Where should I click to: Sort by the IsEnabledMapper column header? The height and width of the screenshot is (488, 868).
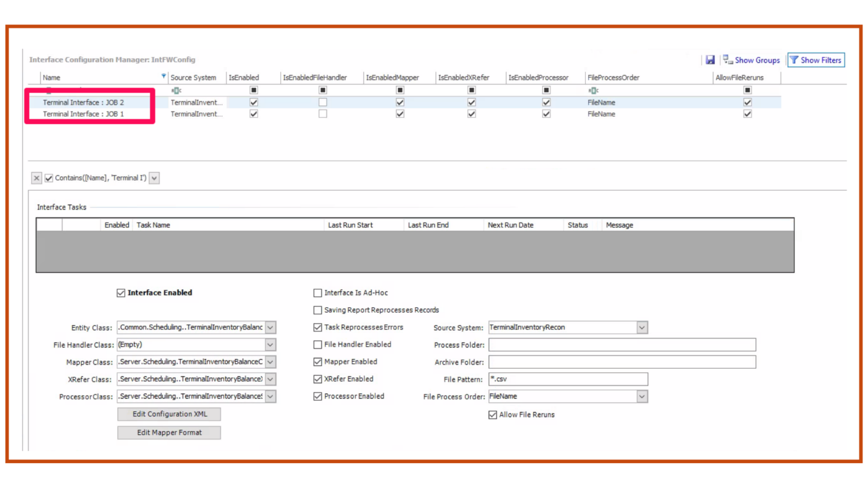[x=392, y=77]
